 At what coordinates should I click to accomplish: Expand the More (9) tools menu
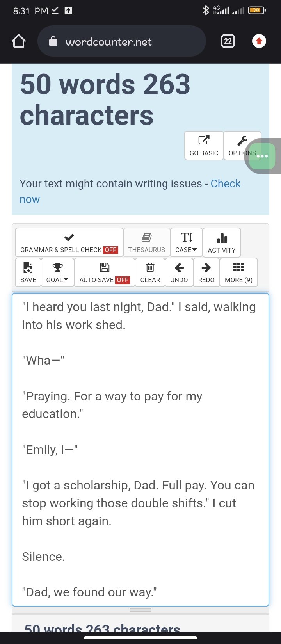[239, 272]
